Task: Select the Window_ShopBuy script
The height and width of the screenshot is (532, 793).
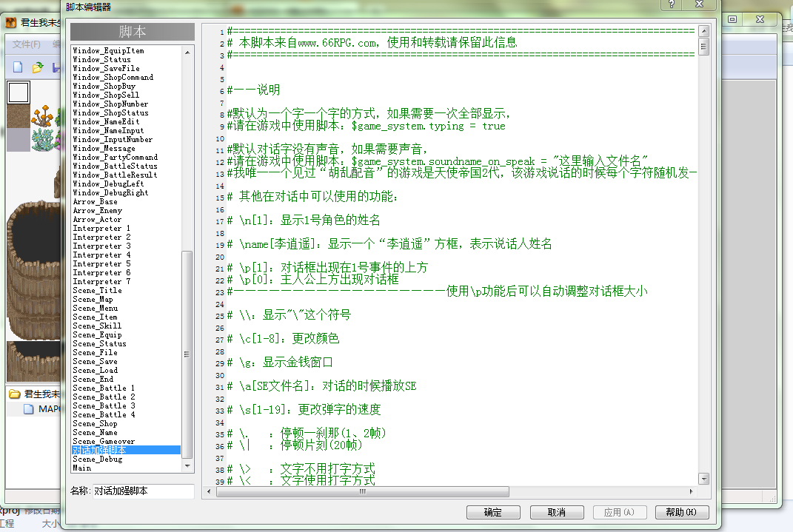Action: click(104, 86)
